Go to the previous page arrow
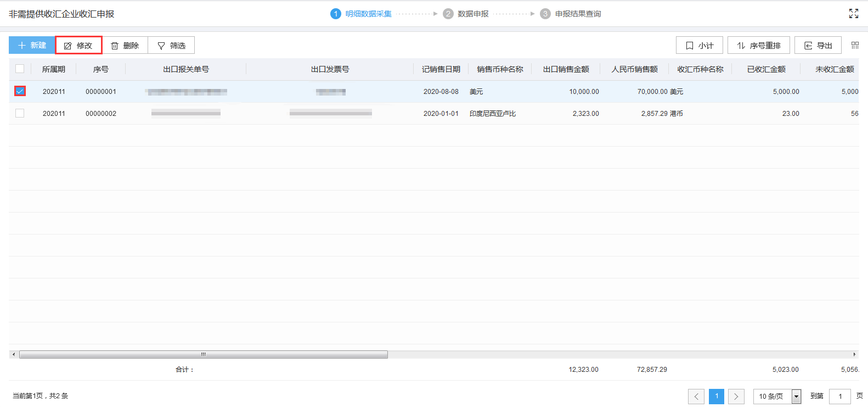This screenshot has height=407, width=868. click(696, 396)
